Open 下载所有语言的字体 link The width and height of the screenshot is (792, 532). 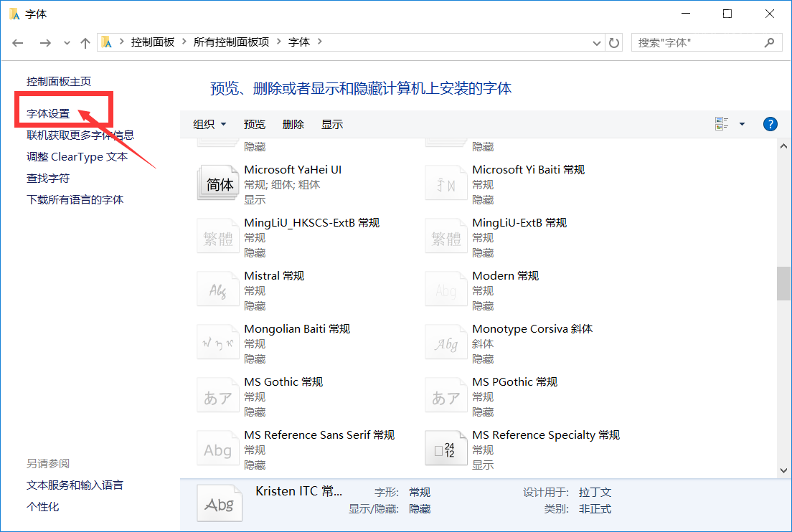(75, 199)
